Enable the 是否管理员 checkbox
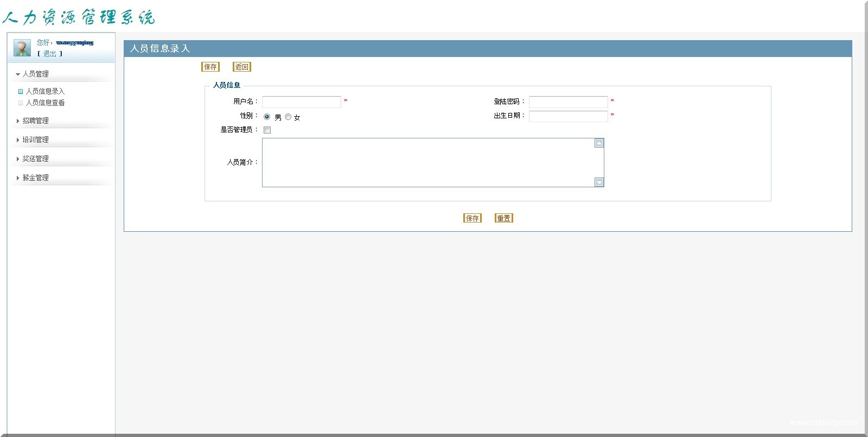The image size is (868, 437). (x=267, y=130)
